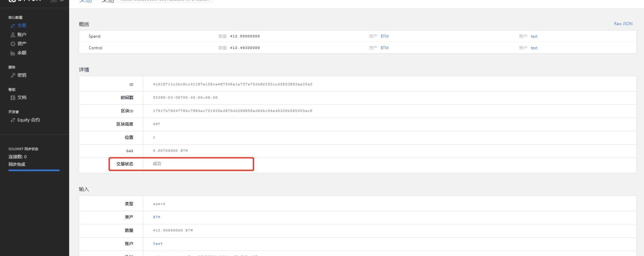Click the transaction ID hash value

232,84
